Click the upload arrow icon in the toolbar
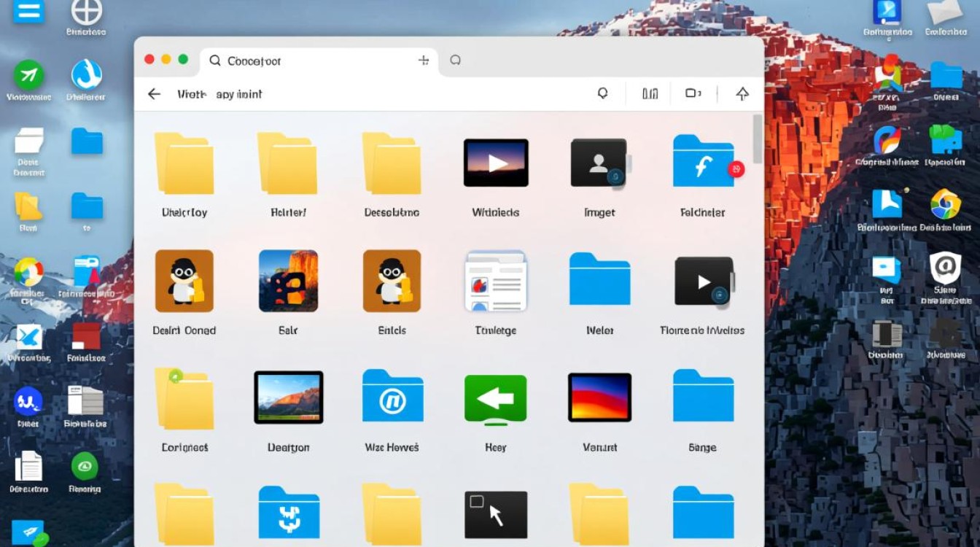 tap(742, 93)
